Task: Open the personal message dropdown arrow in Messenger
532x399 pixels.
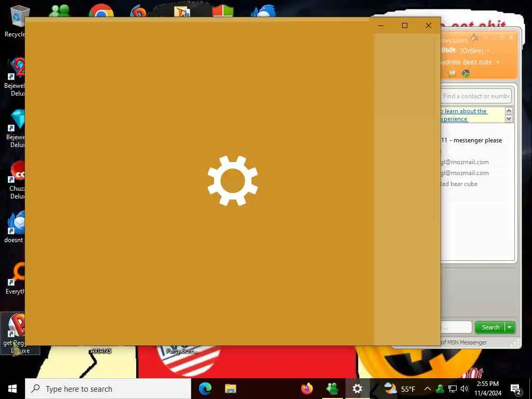Action: pyautogui.click(x=498, y=62)
